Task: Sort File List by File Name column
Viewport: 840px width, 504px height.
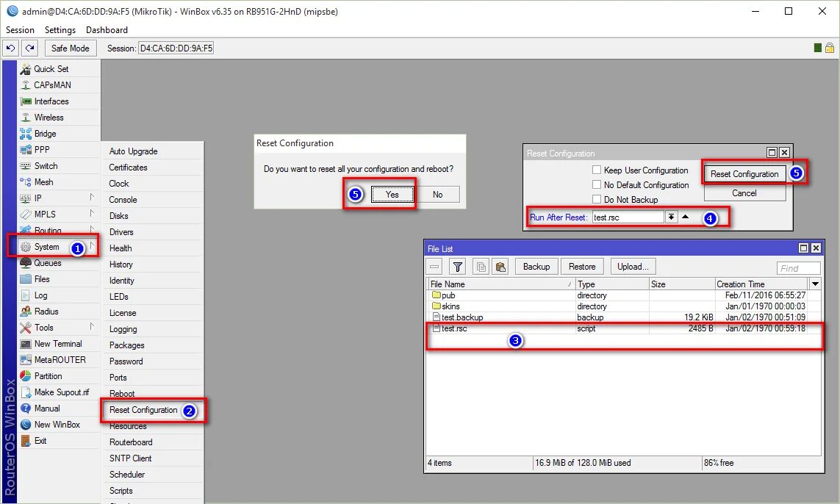Action: tap(500, 284)
